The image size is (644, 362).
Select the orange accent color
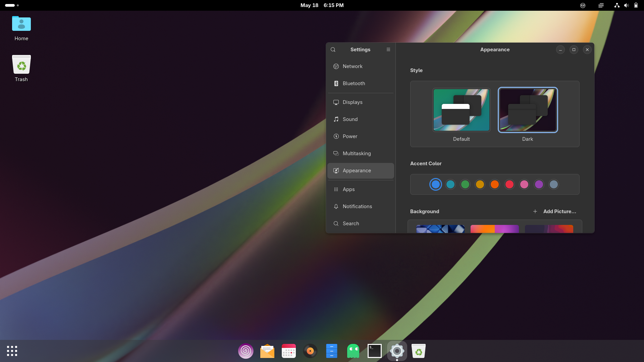(x=495, y=184)
